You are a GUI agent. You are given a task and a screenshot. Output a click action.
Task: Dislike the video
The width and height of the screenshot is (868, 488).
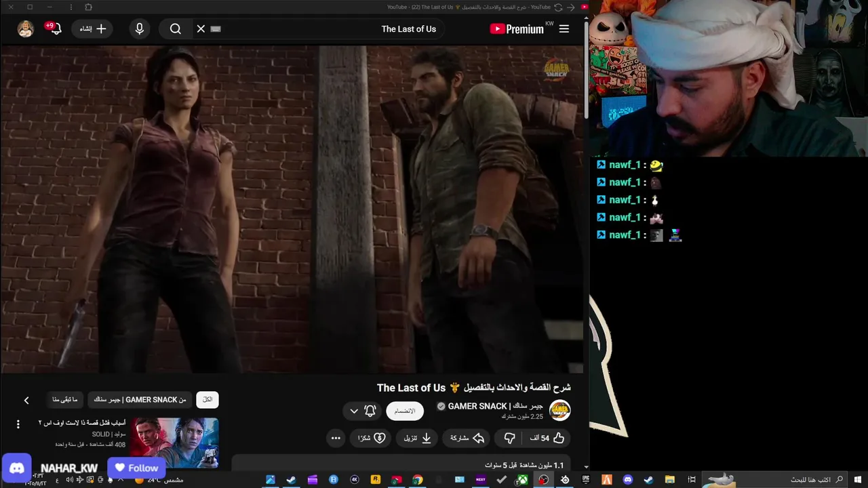click(510, 438)
